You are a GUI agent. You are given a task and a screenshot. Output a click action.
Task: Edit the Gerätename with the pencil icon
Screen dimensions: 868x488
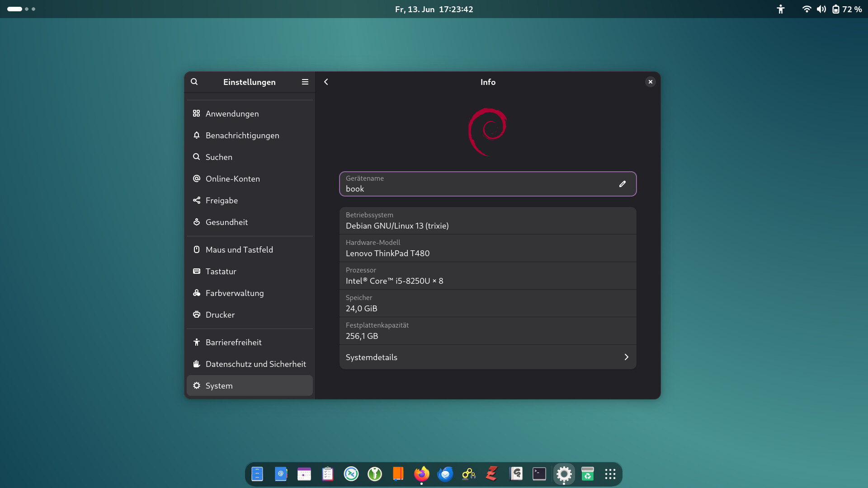(623, 184)
